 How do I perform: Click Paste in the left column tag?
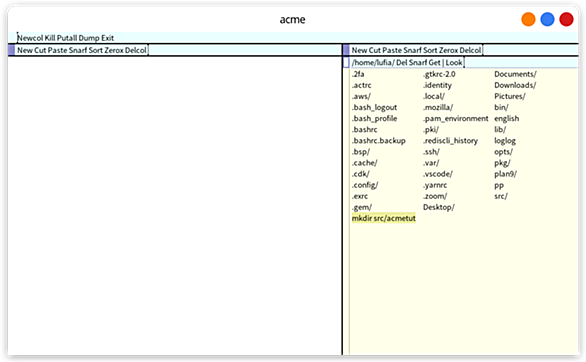pos(58,50)
